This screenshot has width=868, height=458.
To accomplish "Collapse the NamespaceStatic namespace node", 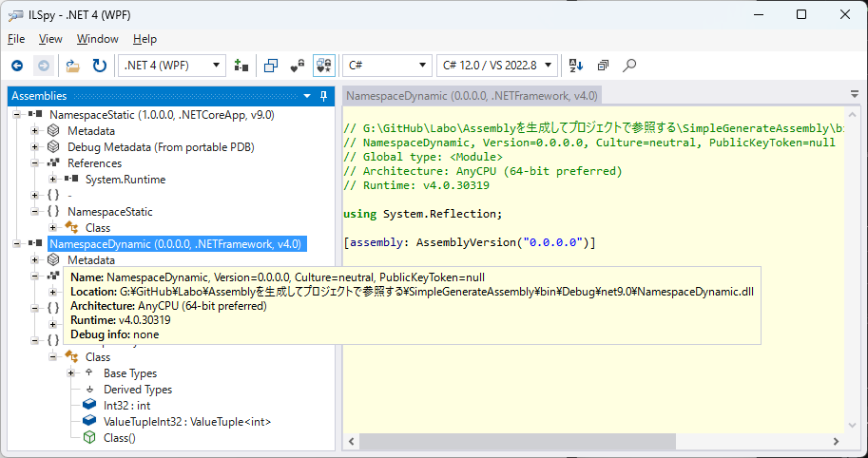I will [34, 211].
